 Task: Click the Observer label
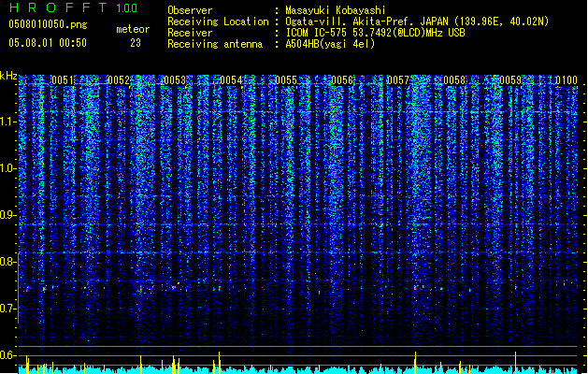[x=190, y=10]
